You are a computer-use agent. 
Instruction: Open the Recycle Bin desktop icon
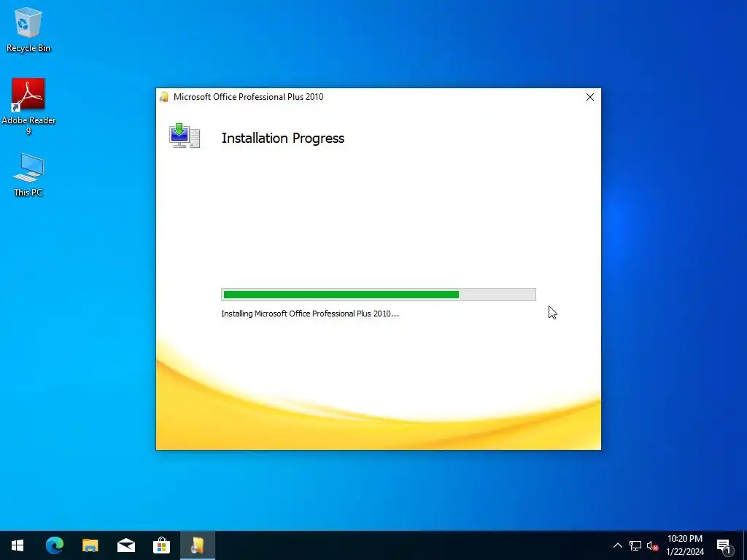coord(28,29)
